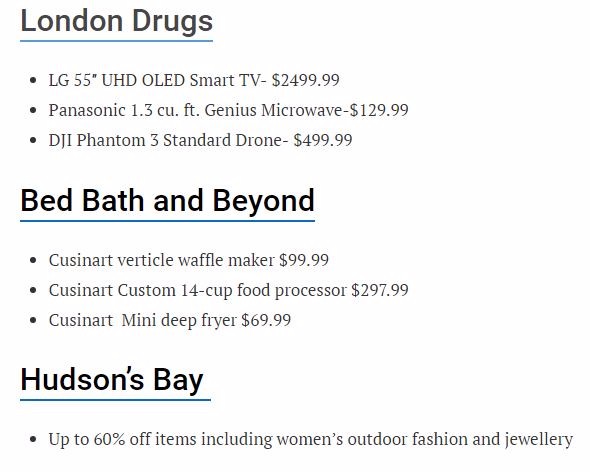The width and height of the screenshot is (590, 472).
Task: Click the blue underline beneath London Drugs
Action: [117, 41]
